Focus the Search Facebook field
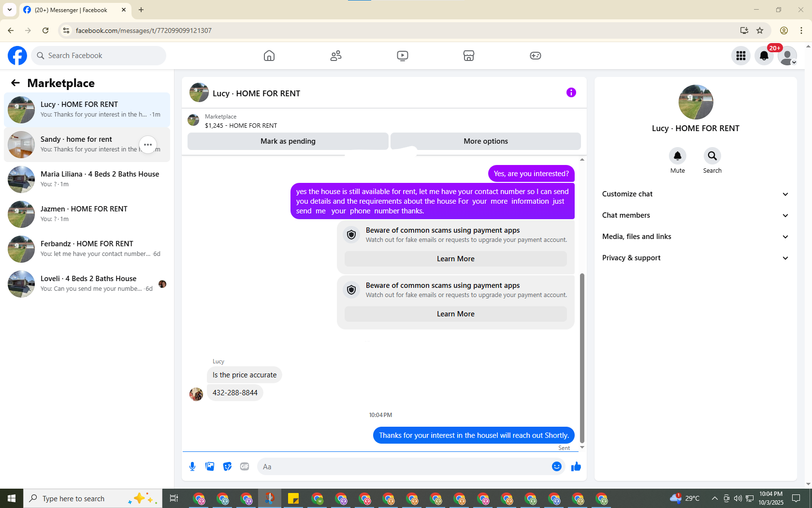 (x=99, y=56)
